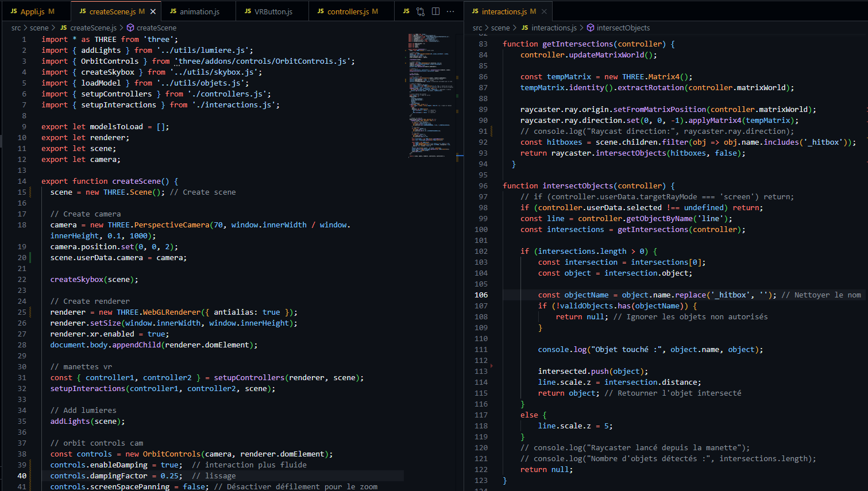868x491 pixels.
Task: Open the createScene.js breadcrumb dropdown
Action: pyautogui.click(x=93, y=28)
